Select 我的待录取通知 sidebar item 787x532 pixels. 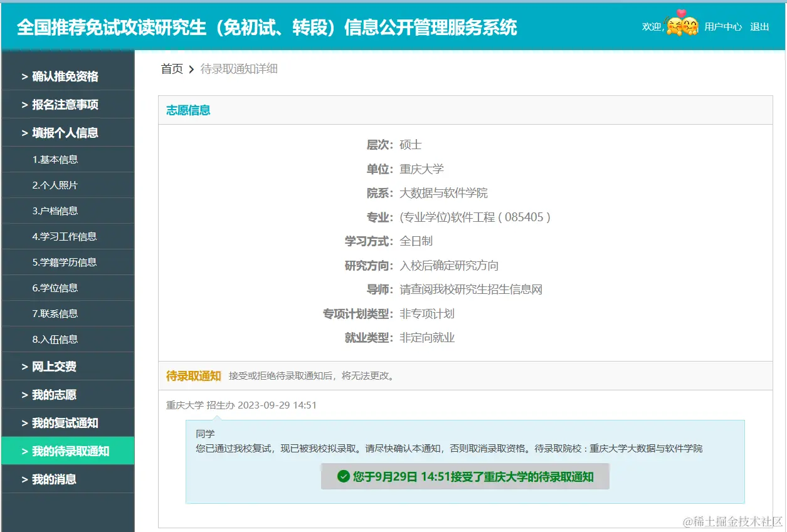(x=68, y=451)
